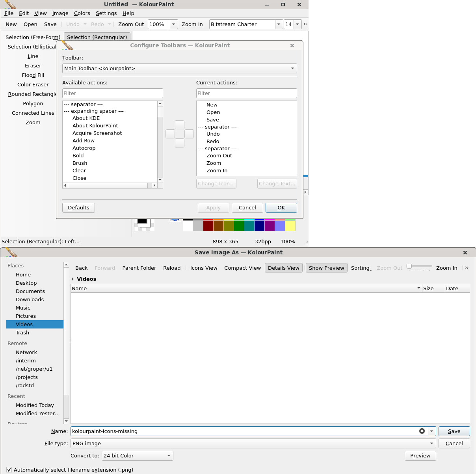The width and height of the screenshot is (476, 474).
Task: Switch file list to Compact View
Action: click(x=243, y=268)
